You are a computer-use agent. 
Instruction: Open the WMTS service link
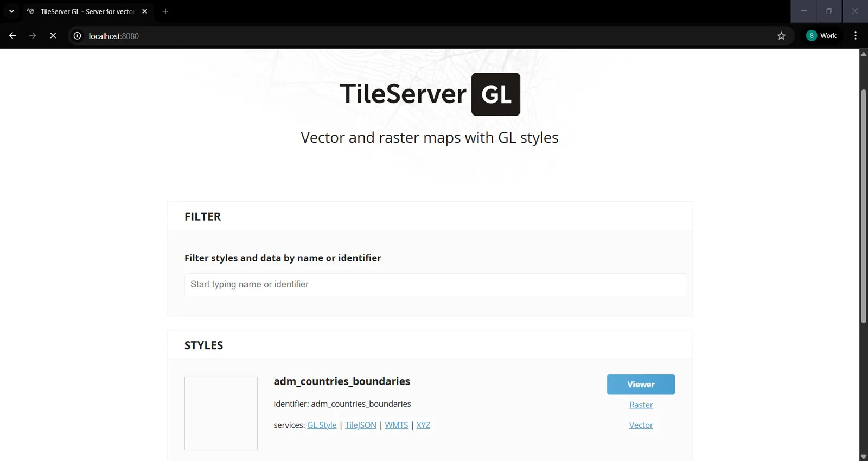(397, 425)
